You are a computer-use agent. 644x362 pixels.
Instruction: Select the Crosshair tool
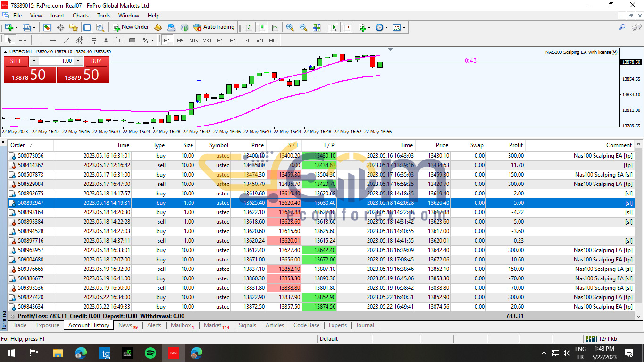click(x=23, y=40)
